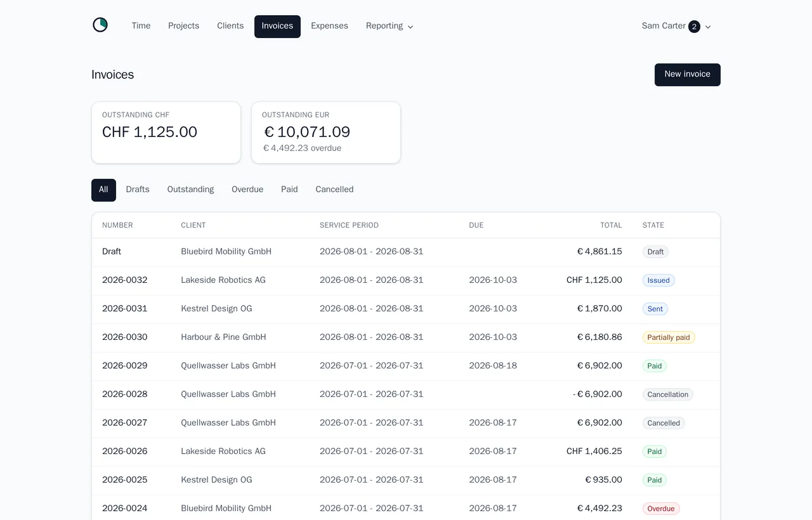This screenshot has height=520, width=812.
Task: Select the Cancelled filter tab
Action: 334,190
